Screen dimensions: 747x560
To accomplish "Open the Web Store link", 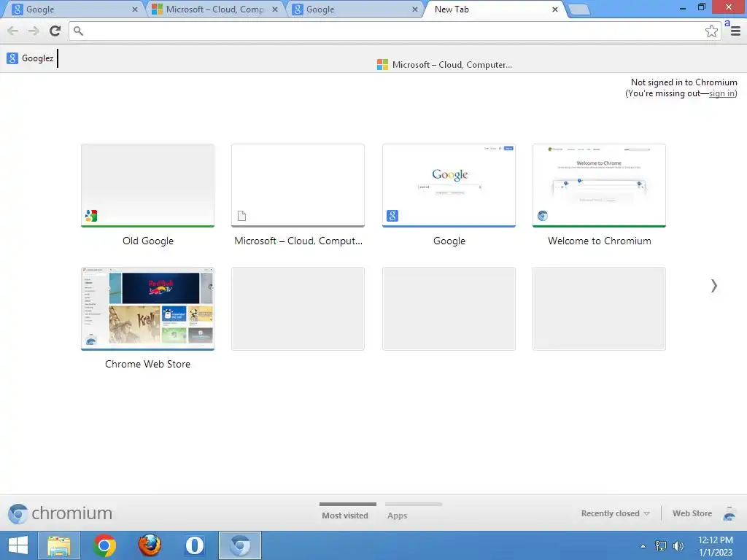I will [692, 513].
